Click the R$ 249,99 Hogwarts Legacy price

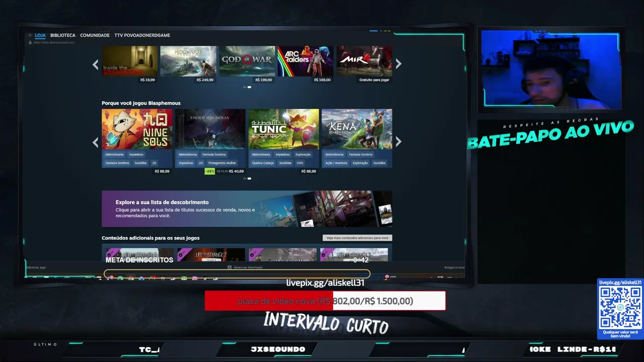pyautogui.click(x=205, y=80)
